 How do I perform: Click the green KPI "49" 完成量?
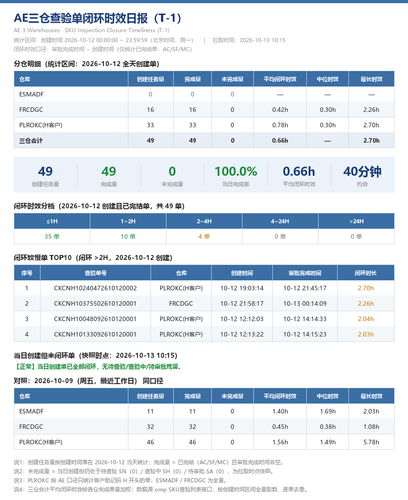[109, 171]
